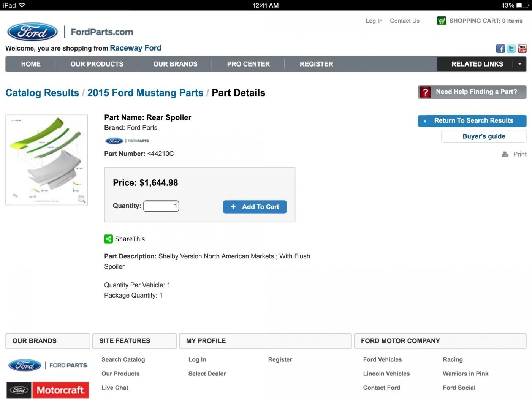The height and width of the screenshot is (399, 532).
Task: Click the printer icon beside Print
Action: 505,154
